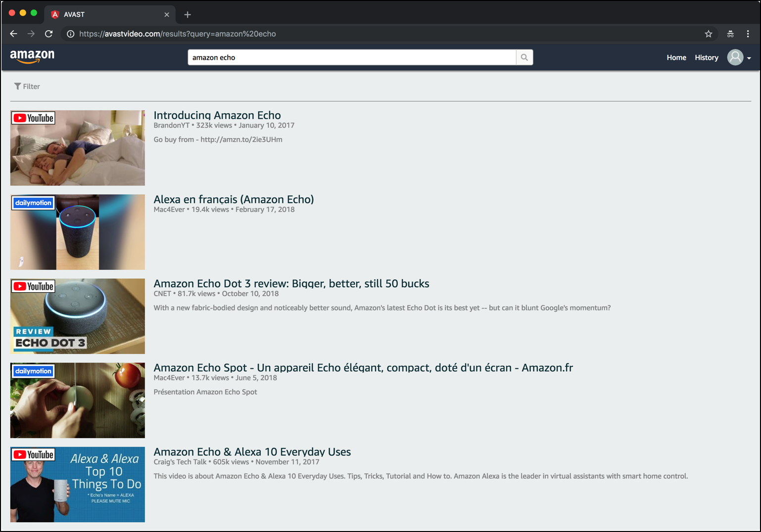The height and width of the screenshot is (532, 761).
Task: Go to the Home page link
Action: tap(676, 57)
